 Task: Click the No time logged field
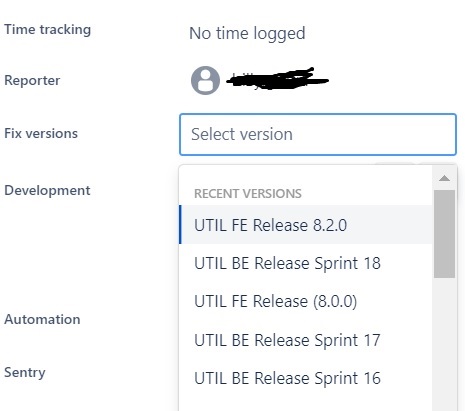click(x=247, y=34)
